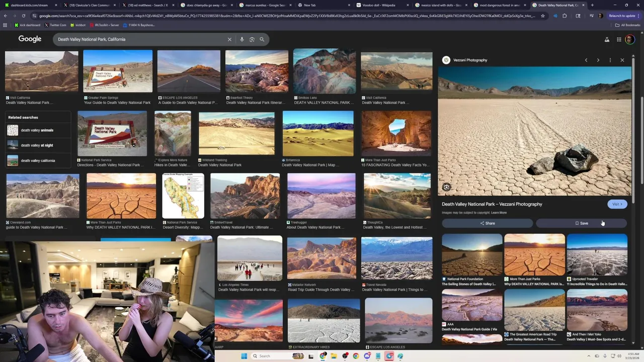Open more options menu in image preview
This screenshot has width=644, height=362.
pos(610,60)
